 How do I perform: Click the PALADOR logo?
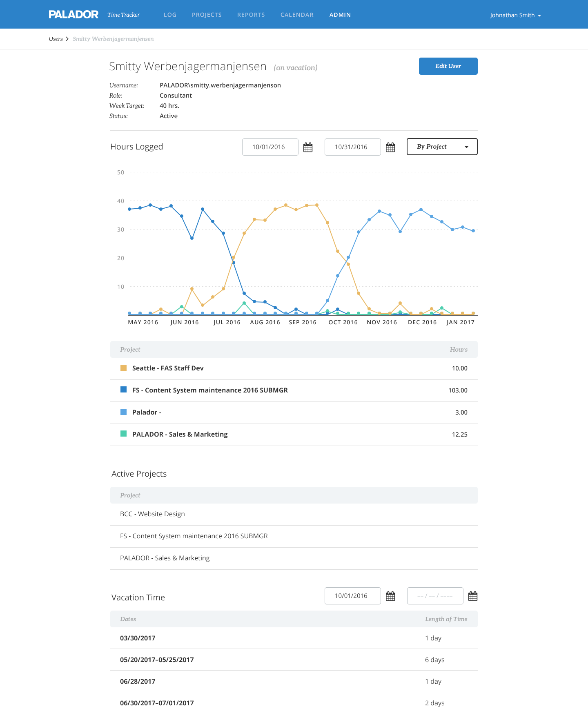(x=73, y=15)
